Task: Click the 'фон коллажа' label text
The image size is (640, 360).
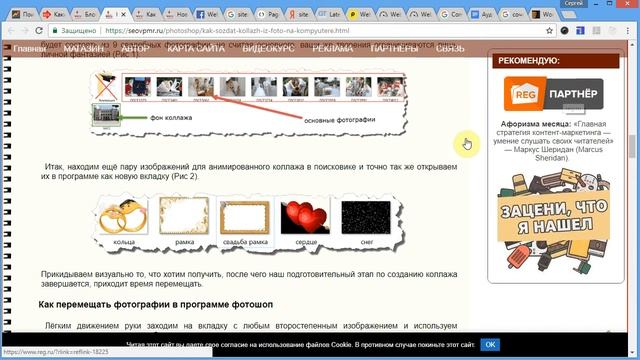Action: [171, 118]
